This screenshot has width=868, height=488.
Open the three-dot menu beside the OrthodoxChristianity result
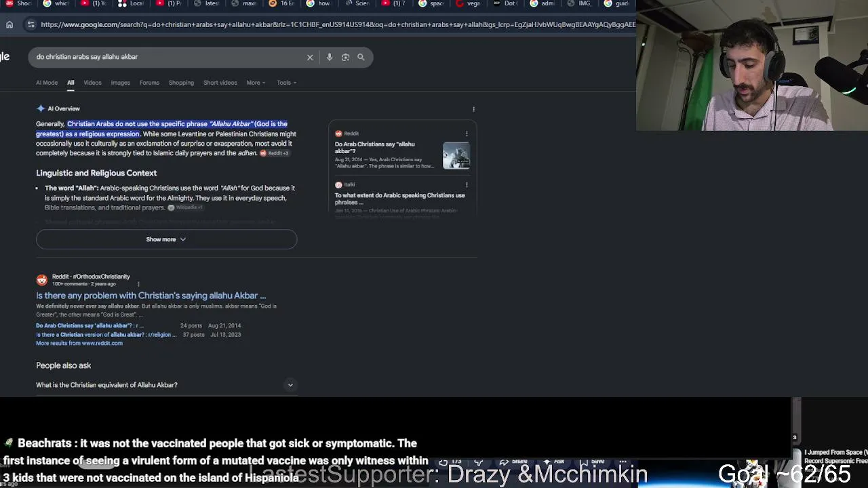click(138, 284)
